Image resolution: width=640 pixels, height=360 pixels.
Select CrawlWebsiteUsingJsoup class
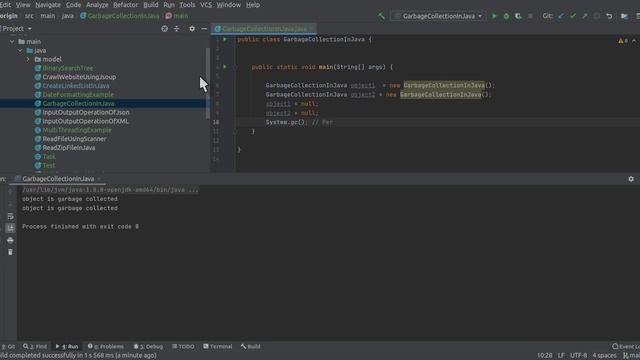click(x=79, y=77)
